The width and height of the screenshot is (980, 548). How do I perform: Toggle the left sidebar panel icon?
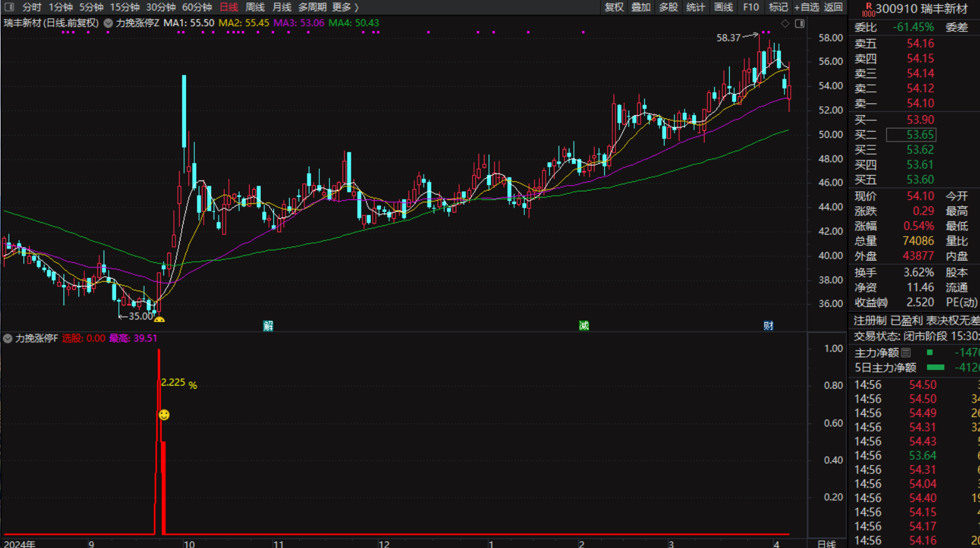[9, 7]
